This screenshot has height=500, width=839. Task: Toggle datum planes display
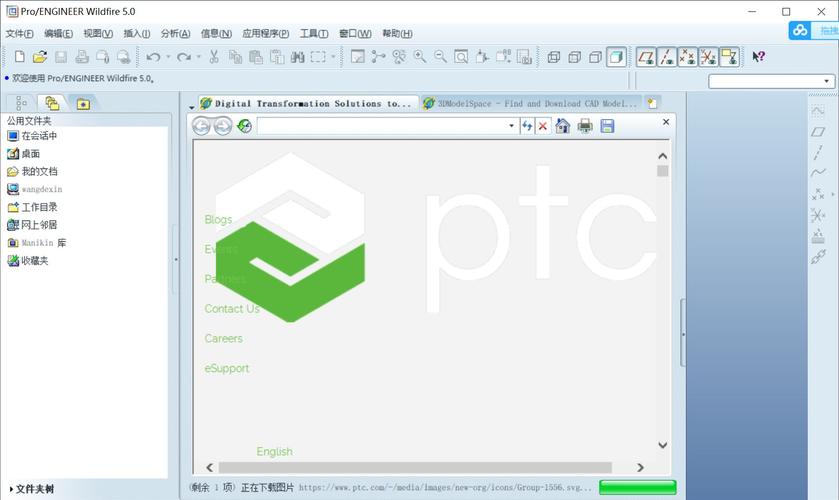pyautogui.click(x=646, y=57)
